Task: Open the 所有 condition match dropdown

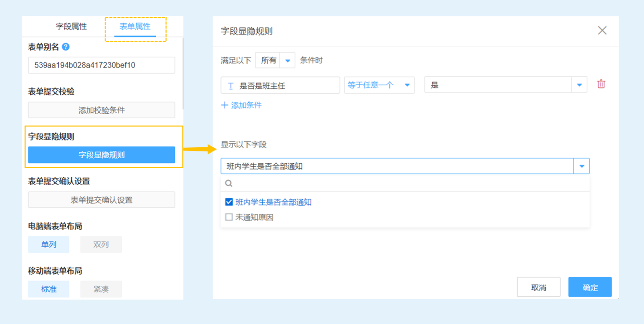Action: pyautogui.click(x=287, y=60)
